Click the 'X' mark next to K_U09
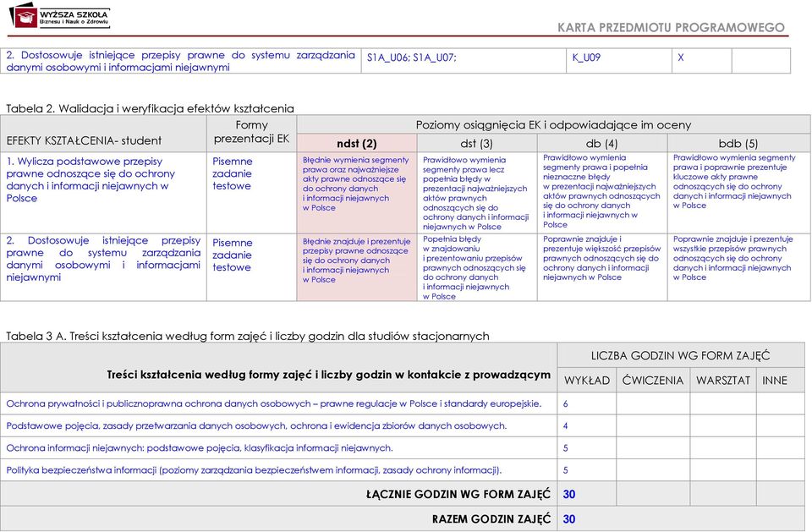The width and height of the screenshot is (812, 532). tap(680, 58)
